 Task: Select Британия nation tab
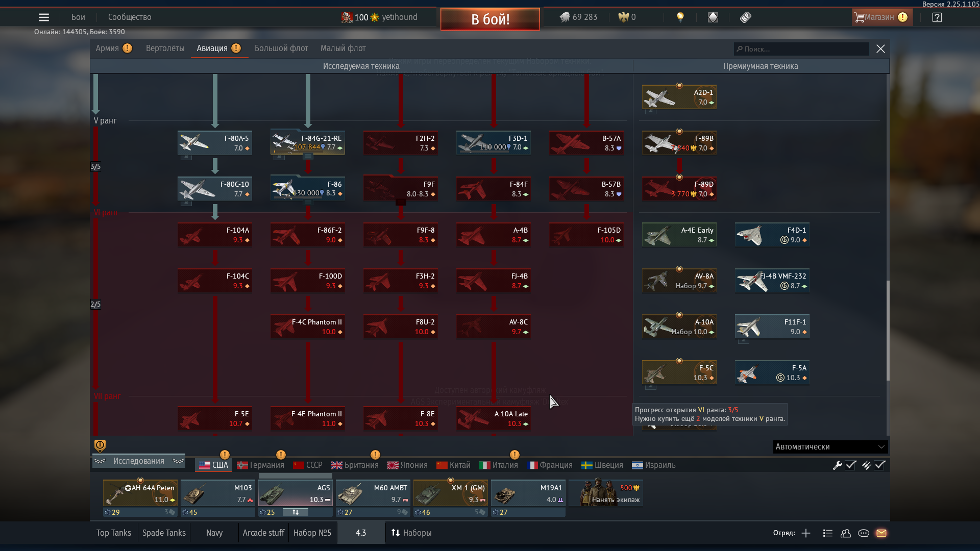[x=355, y=465]
